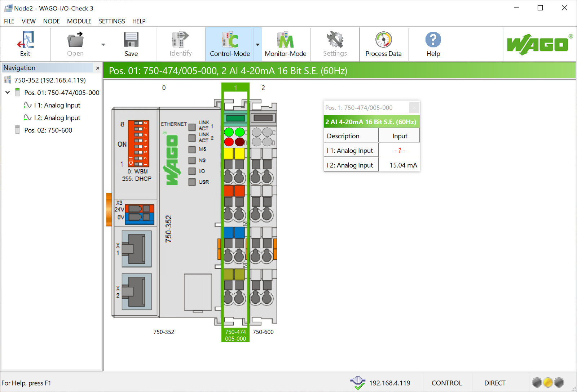Click position number 2 above the end module
The width and height of the screenshot is (577, 392).
click(263, 88)
